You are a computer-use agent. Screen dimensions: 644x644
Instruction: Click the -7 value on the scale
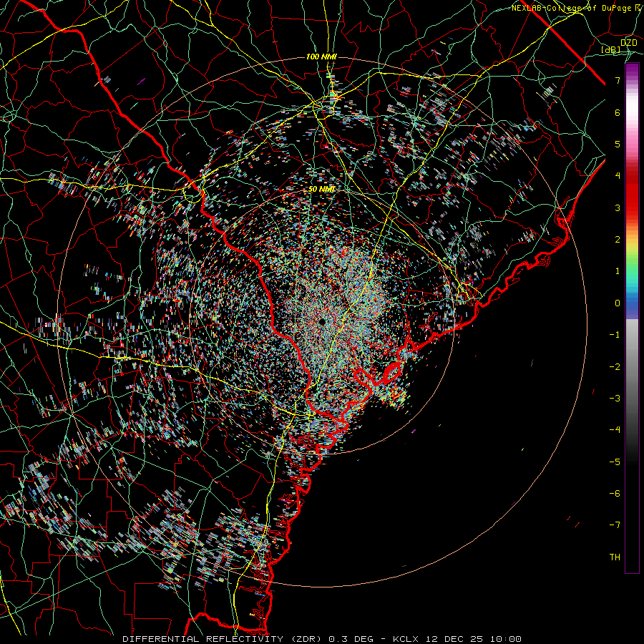click(615, 525)
